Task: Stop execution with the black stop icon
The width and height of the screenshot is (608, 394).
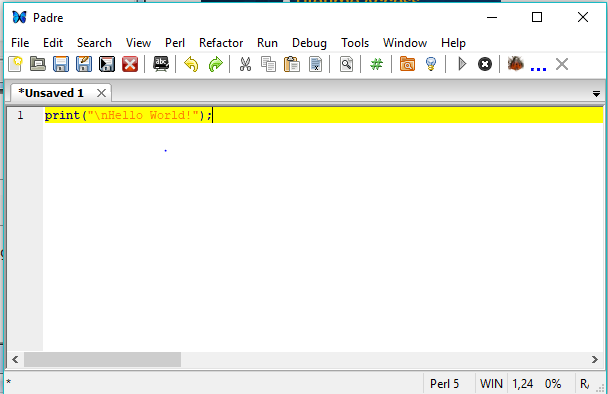Action: tap(485, 64)
